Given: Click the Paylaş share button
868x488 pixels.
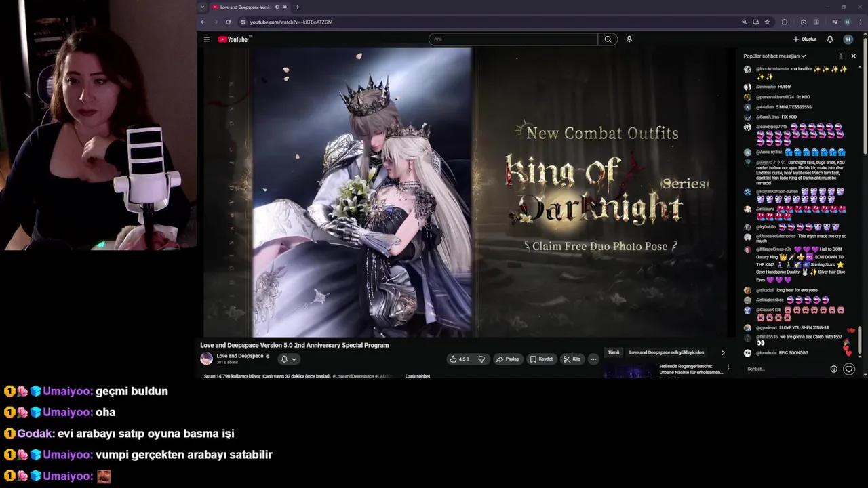Looking at the screenshot, I should coord(508,359).
